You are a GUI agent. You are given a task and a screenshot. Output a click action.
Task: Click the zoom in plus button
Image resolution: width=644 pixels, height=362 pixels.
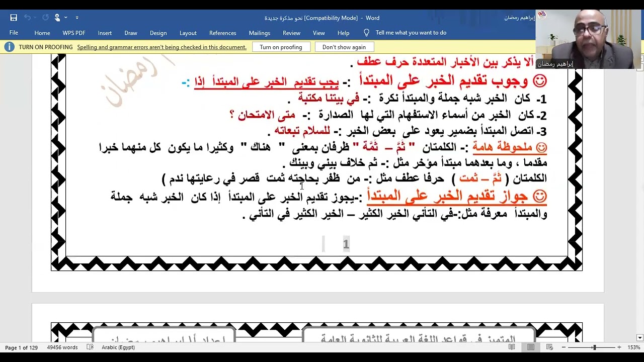click(x=619, y=347)
